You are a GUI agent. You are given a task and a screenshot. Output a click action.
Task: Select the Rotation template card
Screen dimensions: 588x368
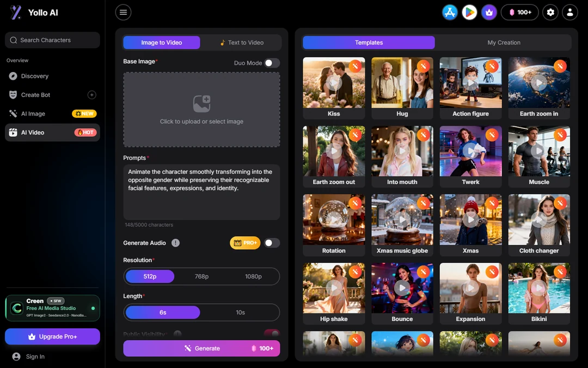point(334,225)
